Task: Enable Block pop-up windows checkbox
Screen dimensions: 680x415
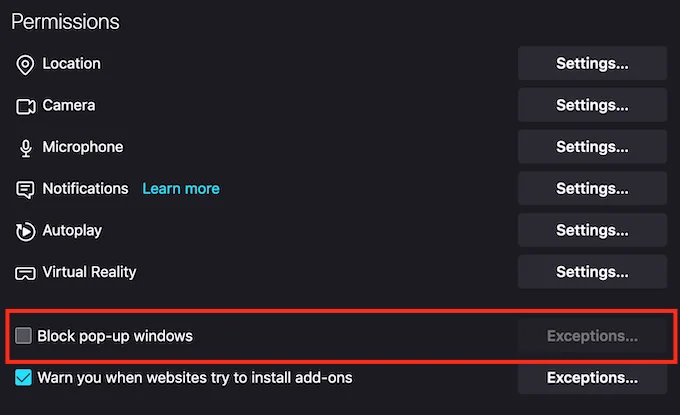Action: point(24,336)
